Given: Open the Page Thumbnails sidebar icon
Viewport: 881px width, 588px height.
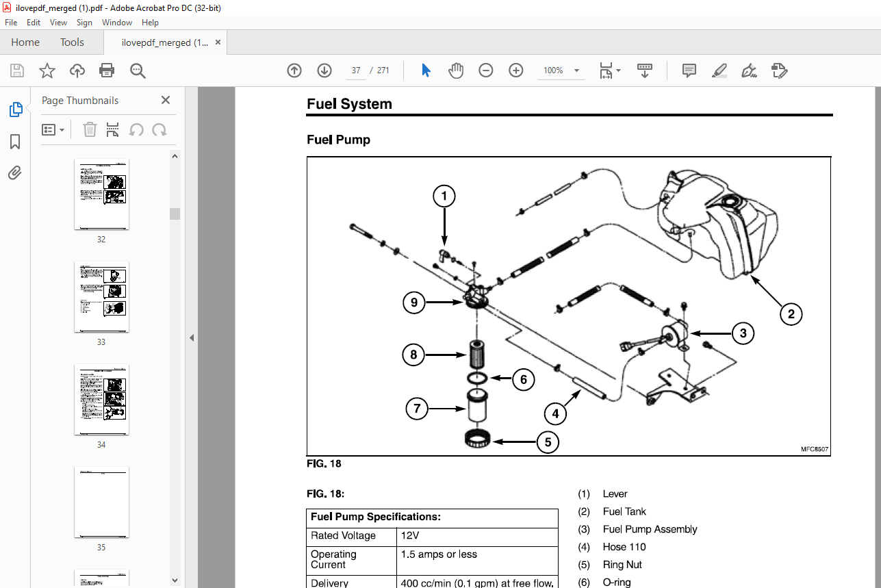Looking at the screenshot, I should coord(15,110).
